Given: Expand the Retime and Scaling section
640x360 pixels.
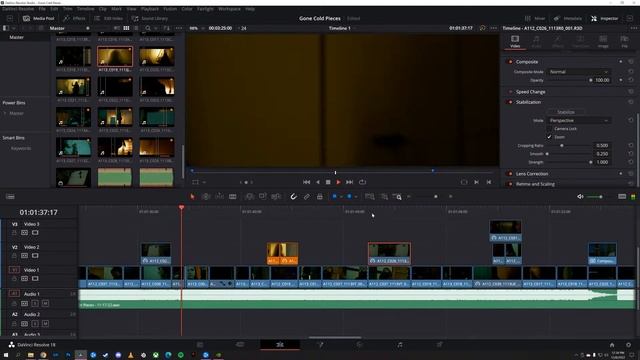Looking at the screenshot, I should (535, 184).
